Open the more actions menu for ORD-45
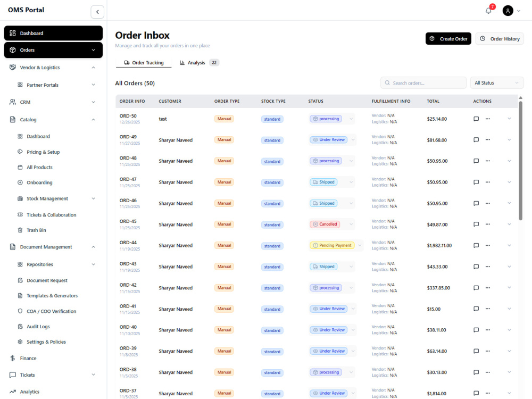Screen dimensions: 532x399 tap(487, 225)
